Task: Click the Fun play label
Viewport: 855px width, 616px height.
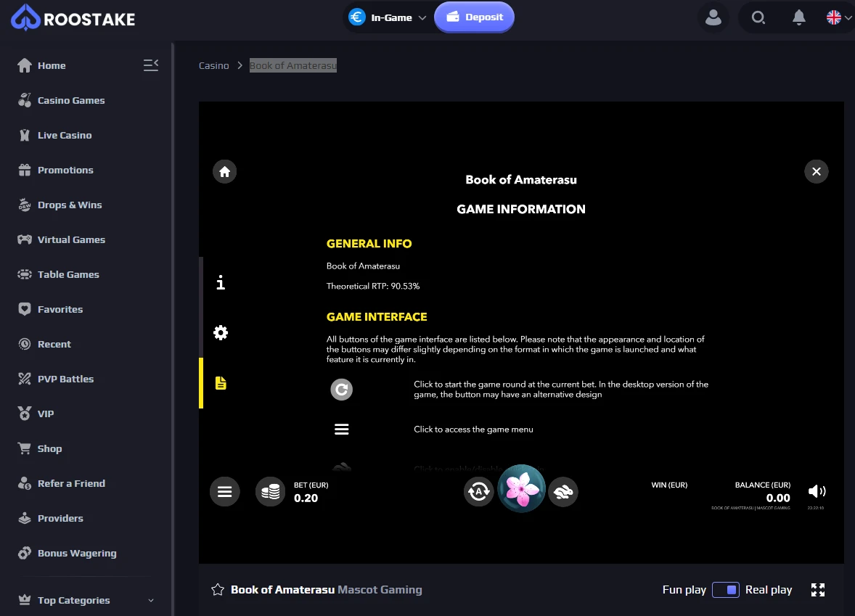Action: (x=684, y=590)
